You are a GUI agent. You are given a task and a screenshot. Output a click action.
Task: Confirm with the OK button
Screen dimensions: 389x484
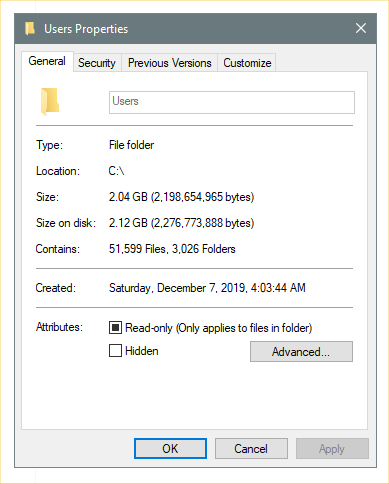pyautogui.click(x=170, y=448)
